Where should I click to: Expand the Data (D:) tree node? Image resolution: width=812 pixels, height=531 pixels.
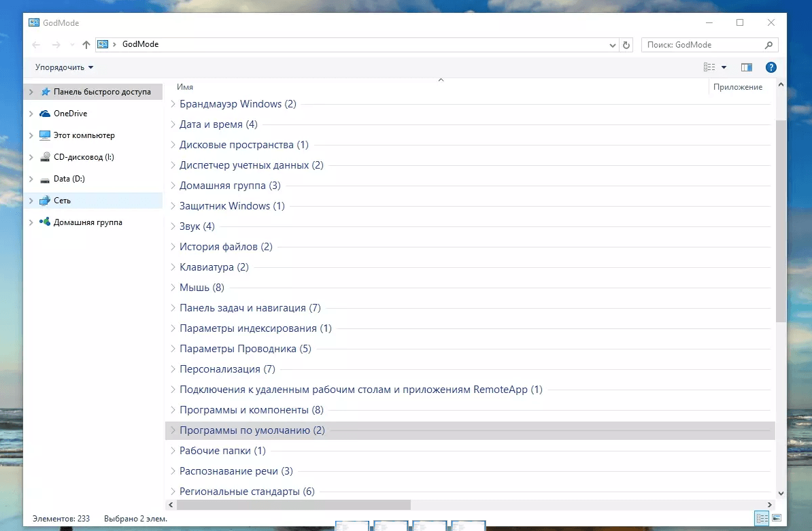click(31, 179)
